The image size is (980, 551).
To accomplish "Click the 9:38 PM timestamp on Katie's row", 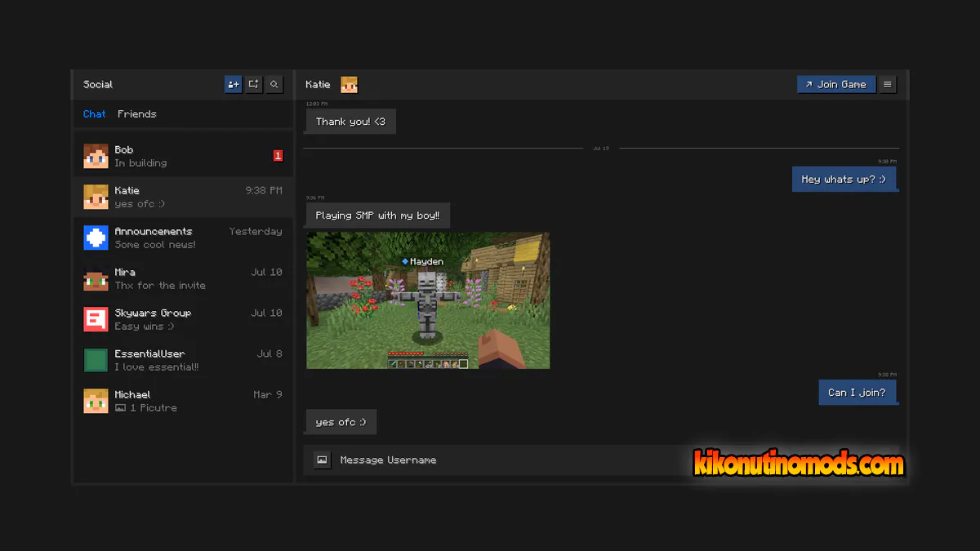I will pyautogui.click(x=264, y=190).
